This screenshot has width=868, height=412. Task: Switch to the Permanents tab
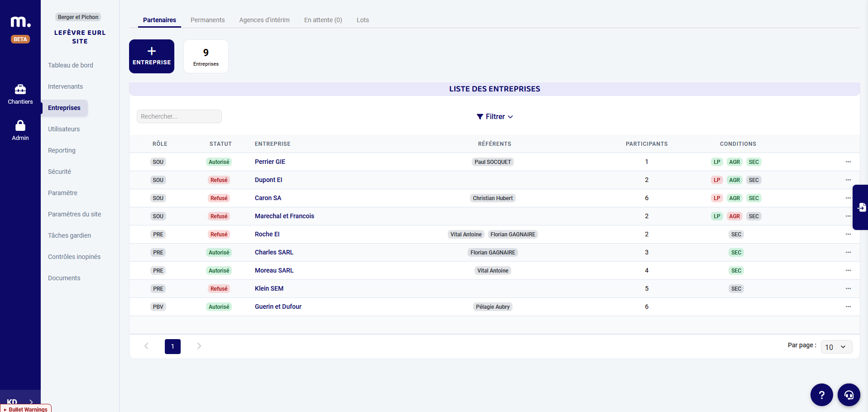(x=207, y=20)
